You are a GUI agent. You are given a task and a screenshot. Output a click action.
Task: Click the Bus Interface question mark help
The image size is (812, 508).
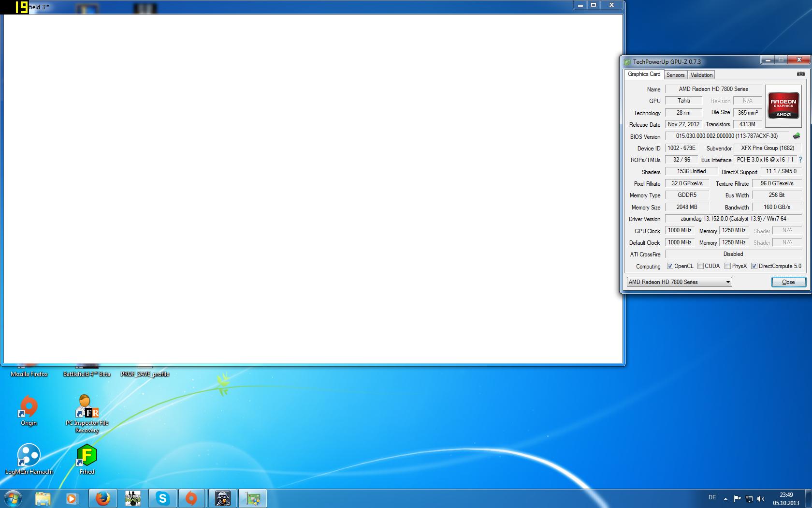[x=800, y=160]
